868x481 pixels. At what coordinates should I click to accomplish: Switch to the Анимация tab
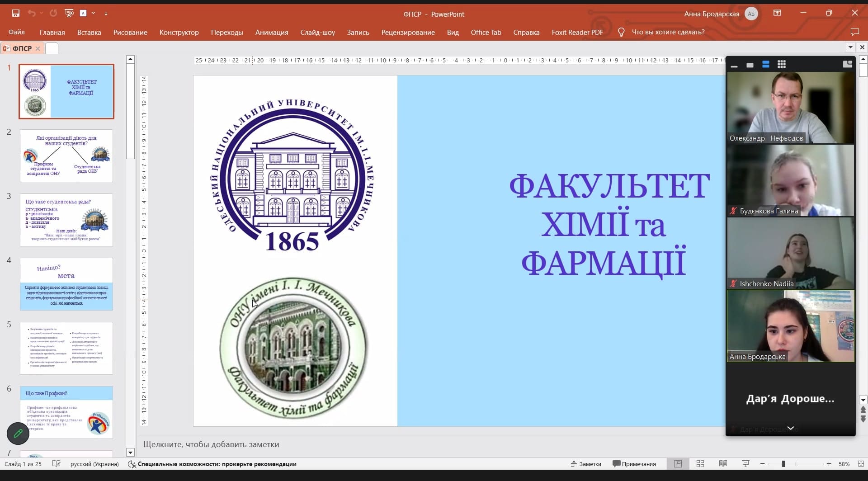point(272,32)
